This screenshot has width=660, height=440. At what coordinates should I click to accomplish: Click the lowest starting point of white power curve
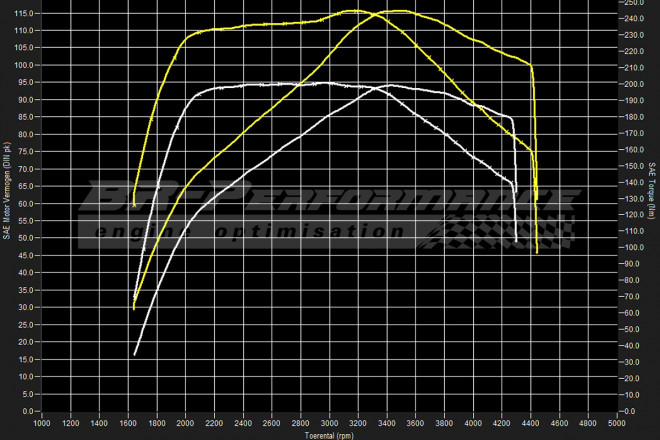click(134, 355)
